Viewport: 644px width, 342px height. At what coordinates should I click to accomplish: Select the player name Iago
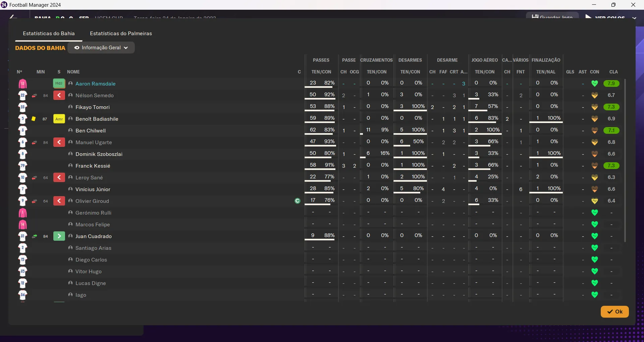81,295
